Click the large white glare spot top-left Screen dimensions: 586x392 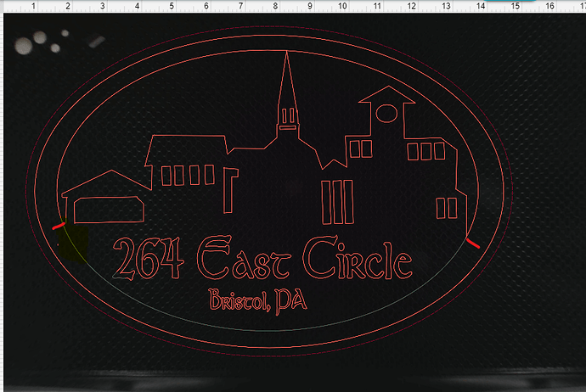point(39,39)
